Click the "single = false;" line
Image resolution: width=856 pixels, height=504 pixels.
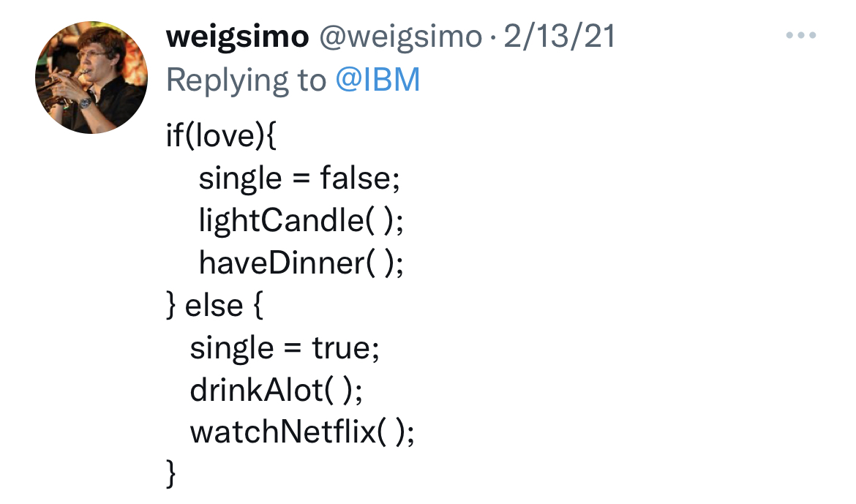pyautogui.click(x=299, y=178)
